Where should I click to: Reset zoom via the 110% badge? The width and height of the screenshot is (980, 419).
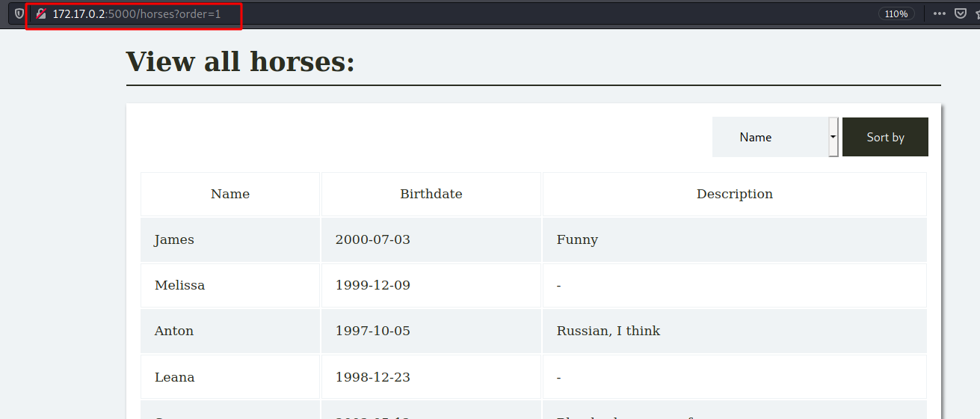pyautogui.click(x=896, y=13)
